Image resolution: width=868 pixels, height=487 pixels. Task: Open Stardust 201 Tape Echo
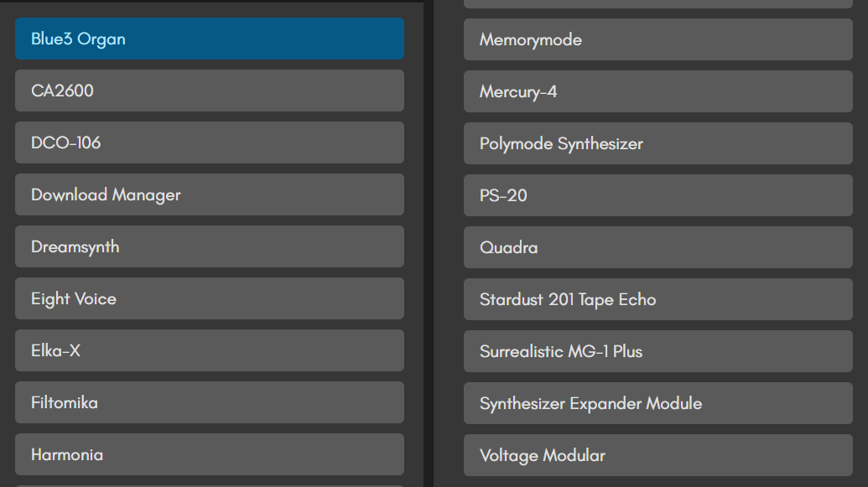657,299
